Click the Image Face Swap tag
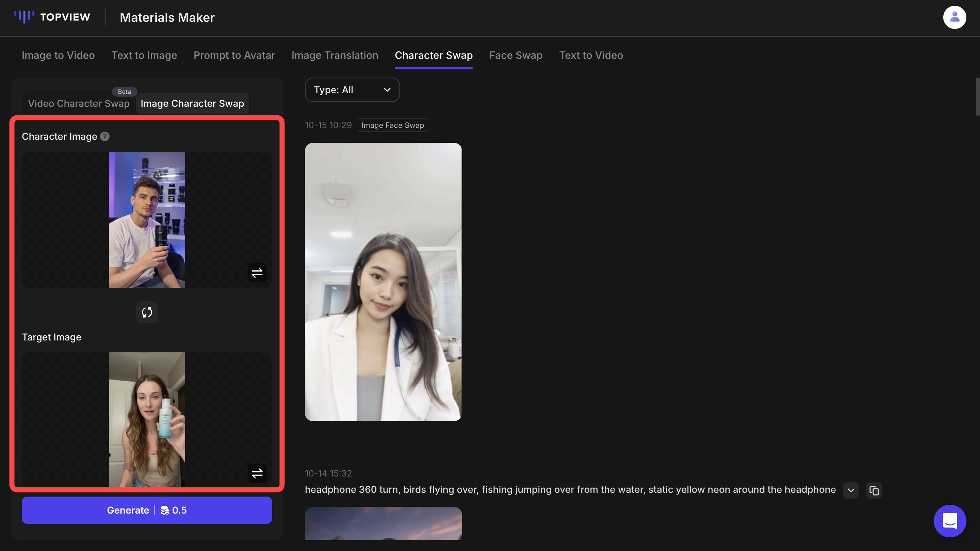The width and height of the screenshot is (980, 551). [x=392, y=125]
